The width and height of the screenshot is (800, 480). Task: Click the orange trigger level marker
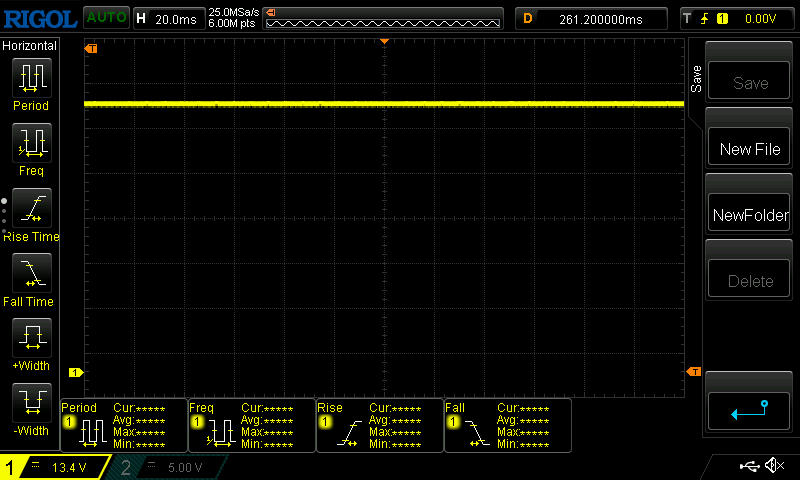coord(693,372)
